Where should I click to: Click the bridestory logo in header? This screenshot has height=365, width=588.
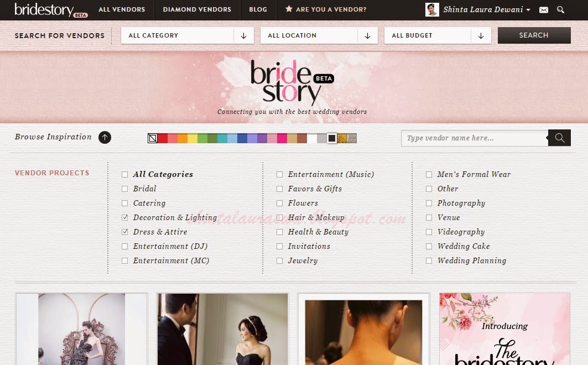coord(51,10)
